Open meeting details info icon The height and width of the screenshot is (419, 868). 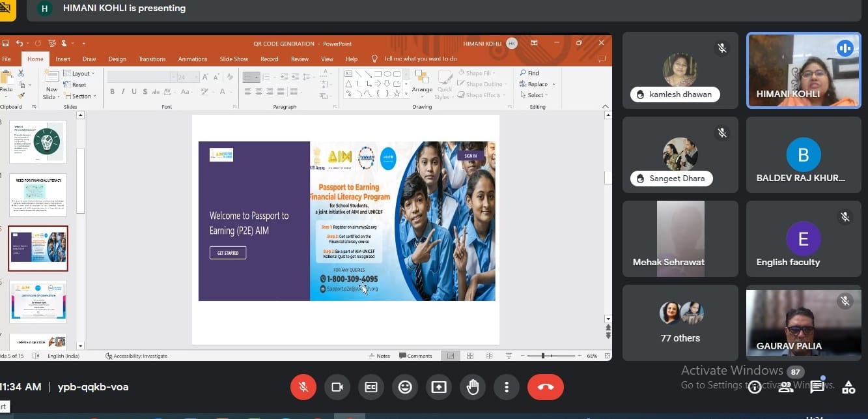click(755, 388)
